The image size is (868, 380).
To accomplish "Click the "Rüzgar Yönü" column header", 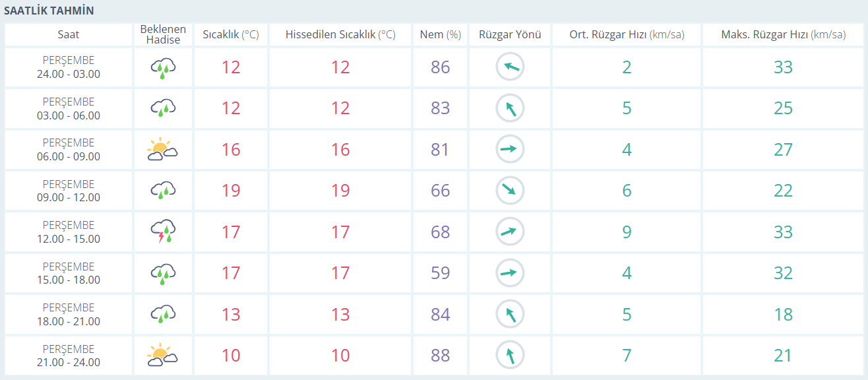I will tap(510, 35).
